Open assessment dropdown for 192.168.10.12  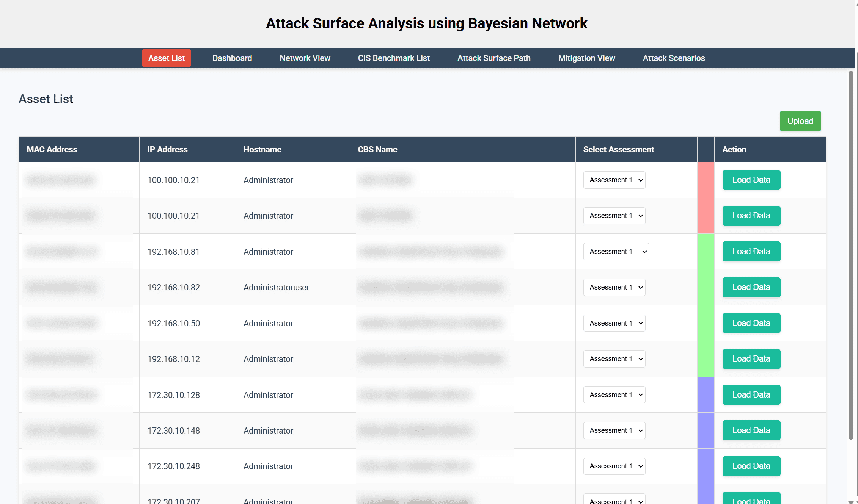coord(614,359)
